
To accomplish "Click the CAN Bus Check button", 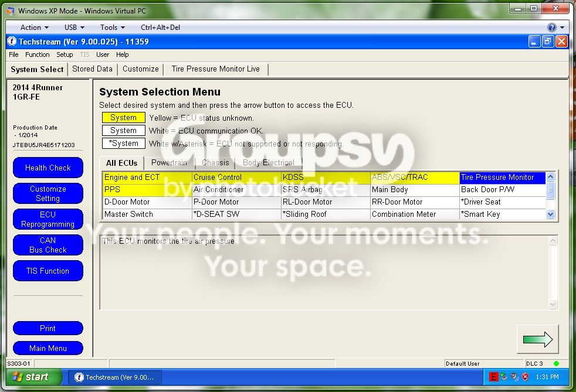I will pyautogui.click(x=48, y=245).
